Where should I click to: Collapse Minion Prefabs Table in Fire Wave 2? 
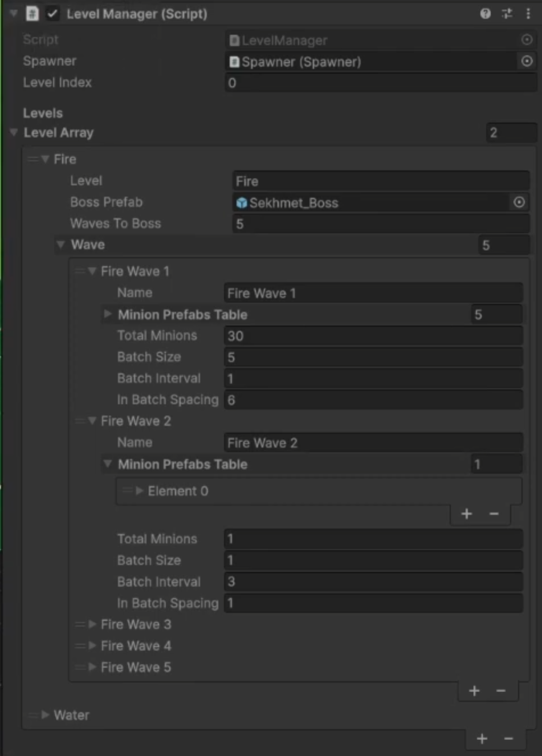(107, 464)
